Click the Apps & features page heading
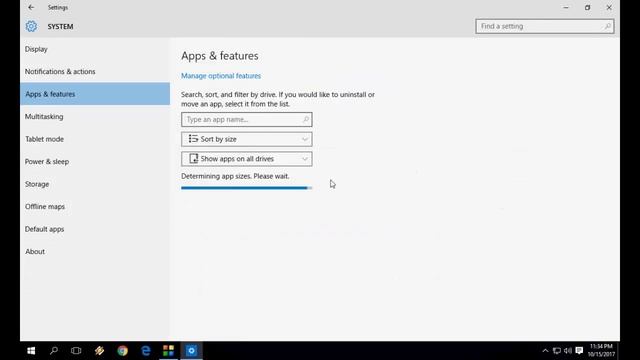This screenshot has height=360, width=640. (x=220, y=56)
